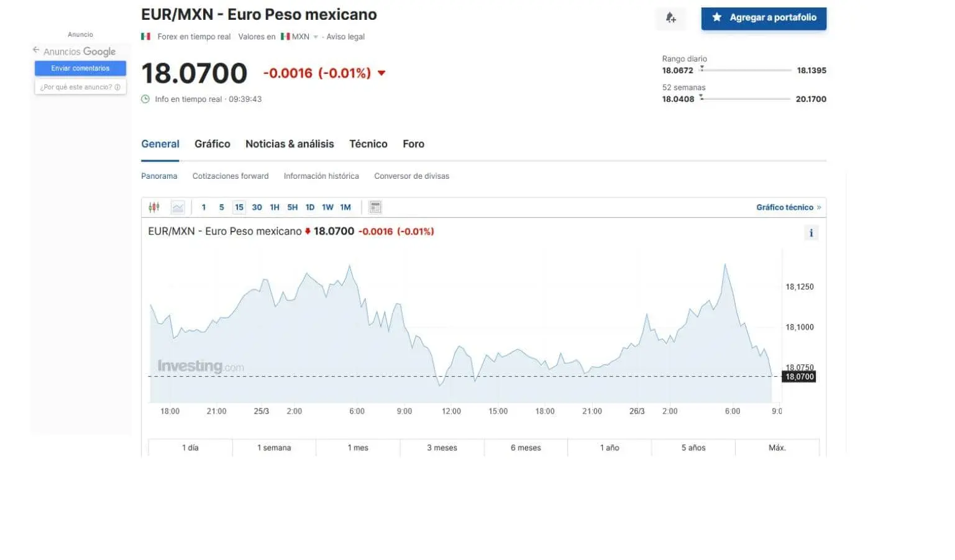955x560 pixels.
Task: Click Agregar a portafolio button
Action: point(764,18)
